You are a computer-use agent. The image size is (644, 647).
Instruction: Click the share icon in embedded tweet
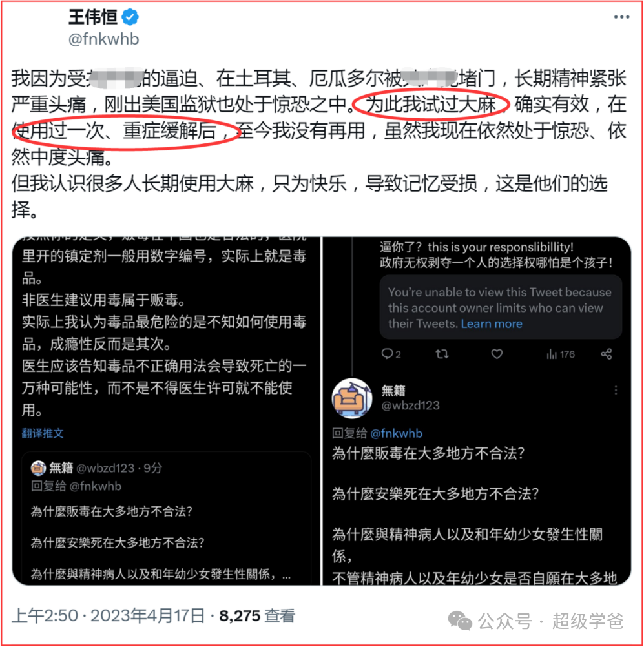click(606, 354)
